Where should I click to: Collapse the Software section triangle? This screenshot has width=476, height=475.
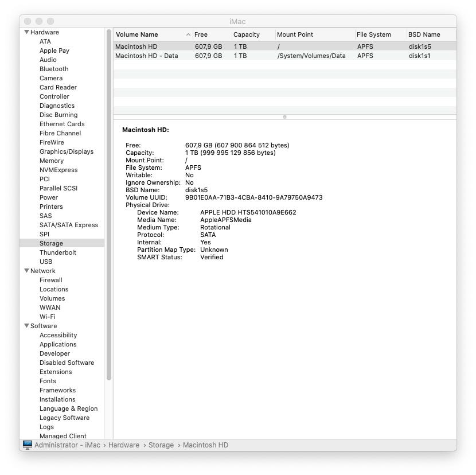(x=27, y=326)
